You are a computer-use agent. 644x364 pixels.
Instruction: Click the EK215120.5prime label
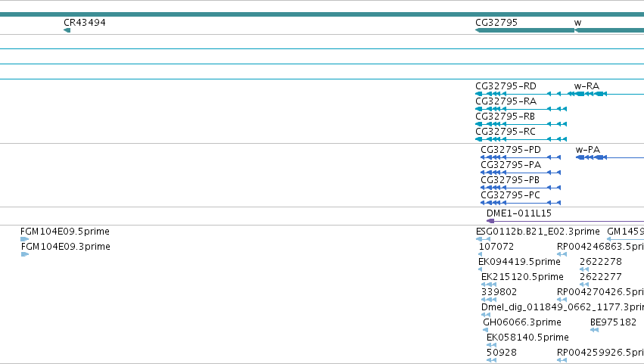[x=522, y=277]
